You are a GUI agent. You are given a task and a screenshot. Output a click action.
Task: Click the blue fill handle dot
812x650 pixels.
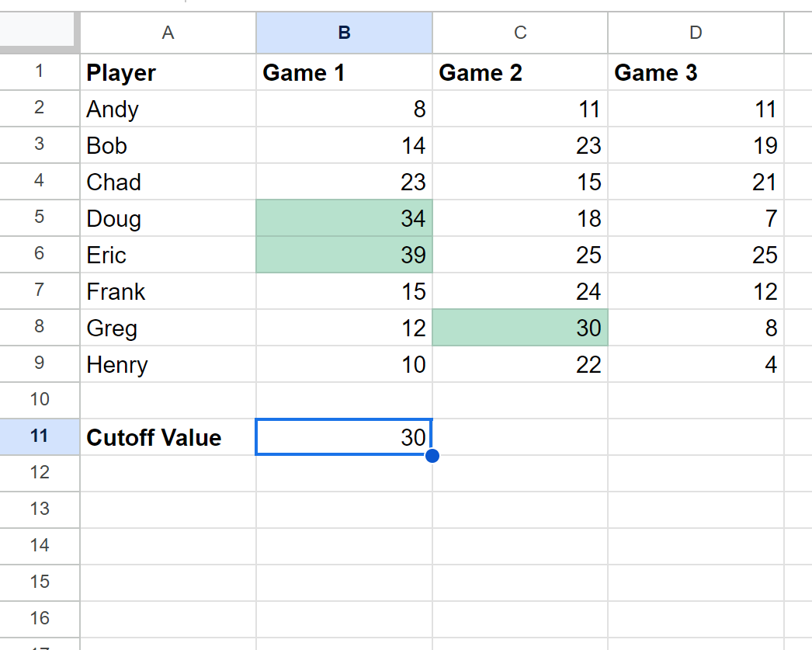click(x=432, y=456)
